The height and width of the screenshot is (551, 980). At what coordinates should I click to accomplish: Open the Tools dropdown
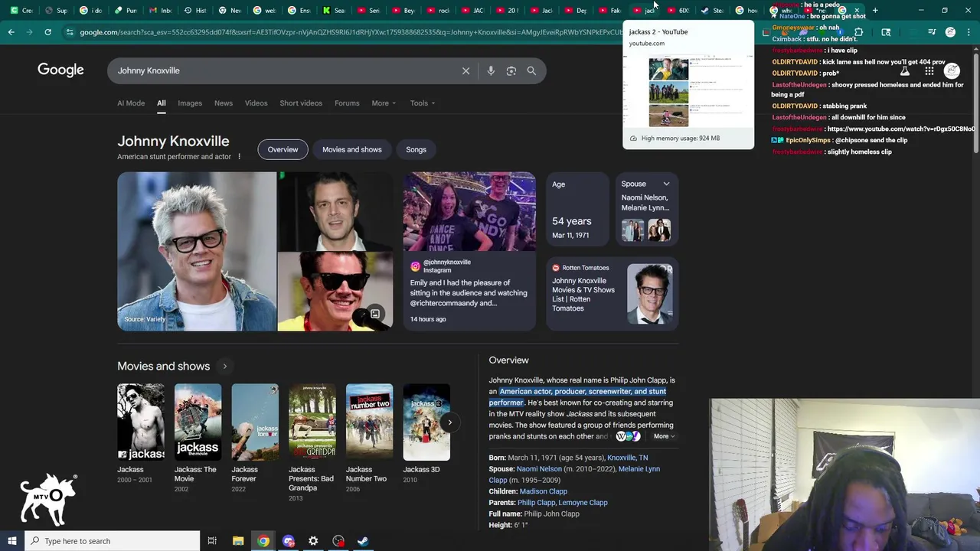tap(422, 103)
